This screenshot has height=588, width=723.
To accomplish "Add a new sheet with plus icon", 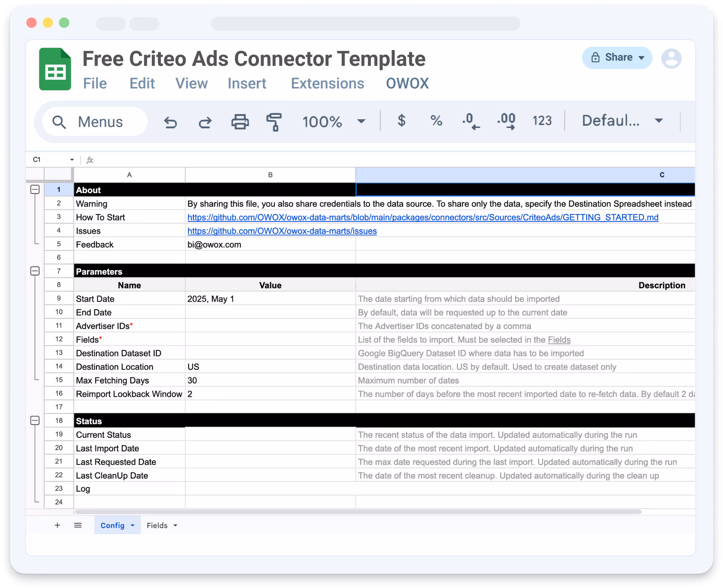I will tap(57, 525).
